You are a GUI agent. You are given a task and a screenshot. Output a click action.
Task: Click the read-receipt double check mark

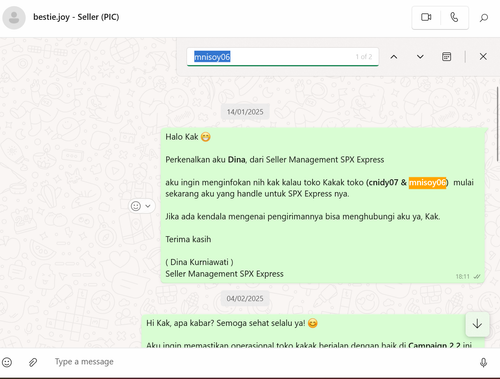point(477,277)
